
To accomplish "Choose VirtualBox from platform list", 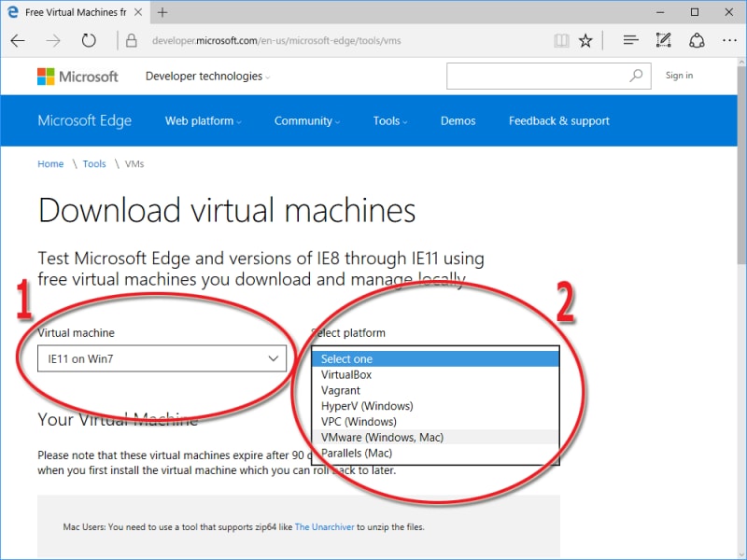I will pyautogui.click(x=346, y=374).
